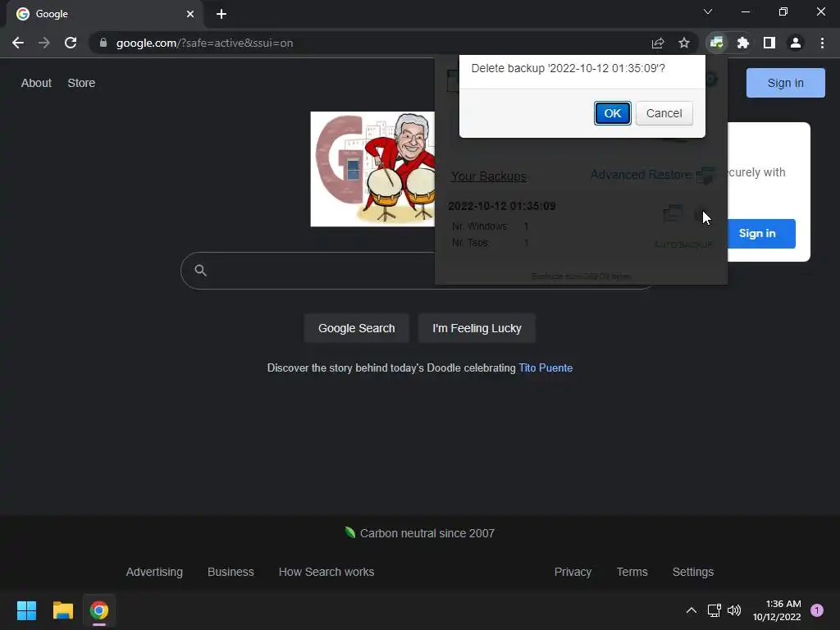Open the Advertising footer link
The width and height of the screenshot is (840, 630).
click(154, 572)
